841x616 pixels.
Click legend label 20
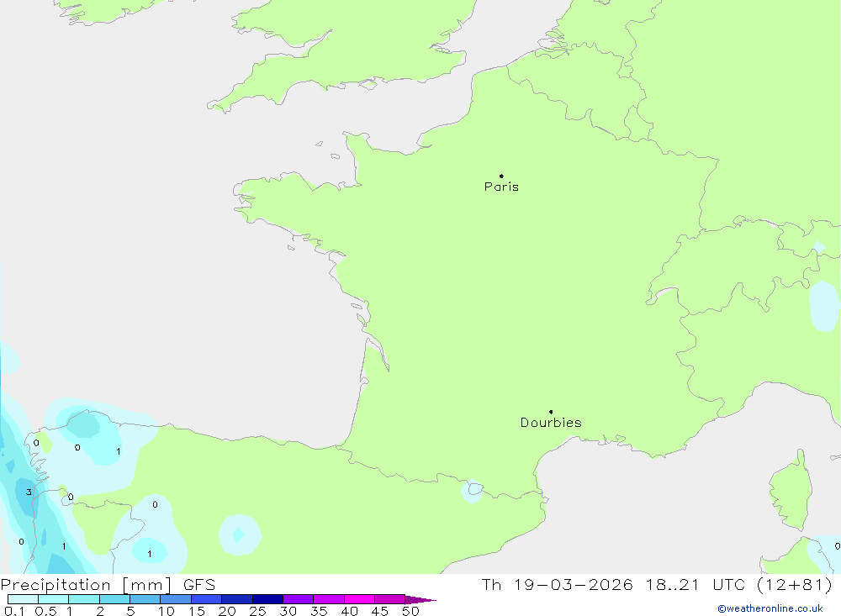click(x=227, y=611)
